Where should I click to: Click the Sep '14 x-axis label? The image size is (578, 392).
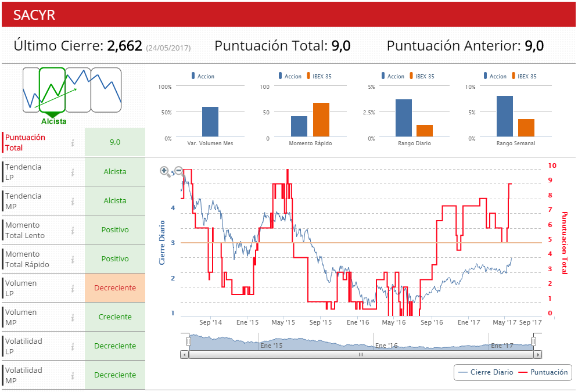[210, 322]
